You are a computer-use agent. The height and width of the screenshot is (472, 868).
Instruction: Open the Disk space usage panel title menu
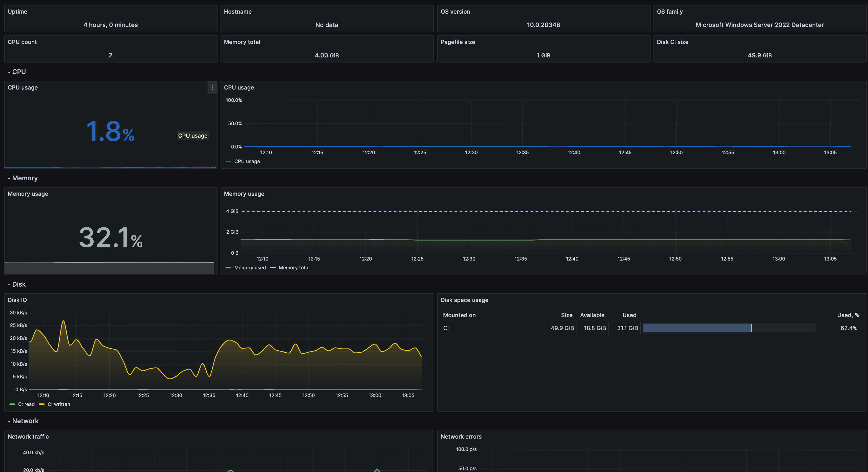coord(465,300)
